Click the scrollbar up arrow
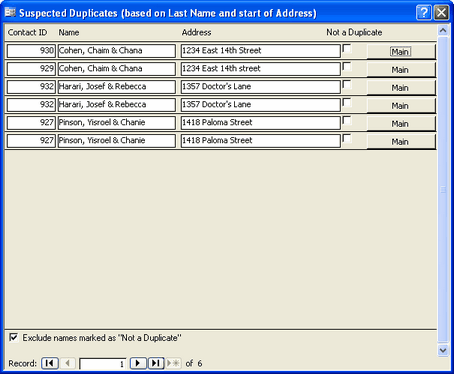The height and width of the screenshot is (374, 454). coord(443,31)
